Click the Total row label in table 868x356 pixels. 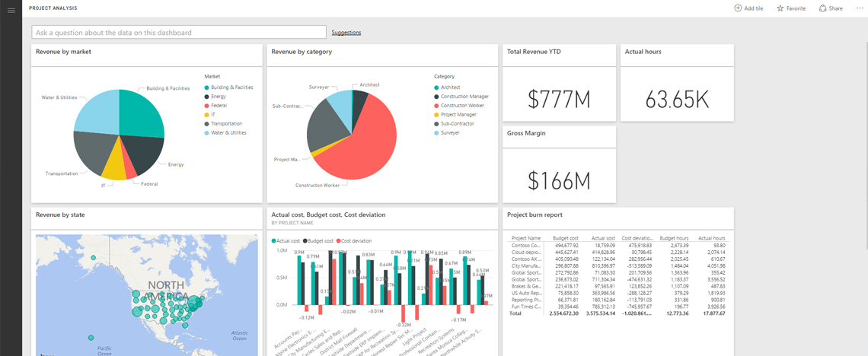pos(516,313)
